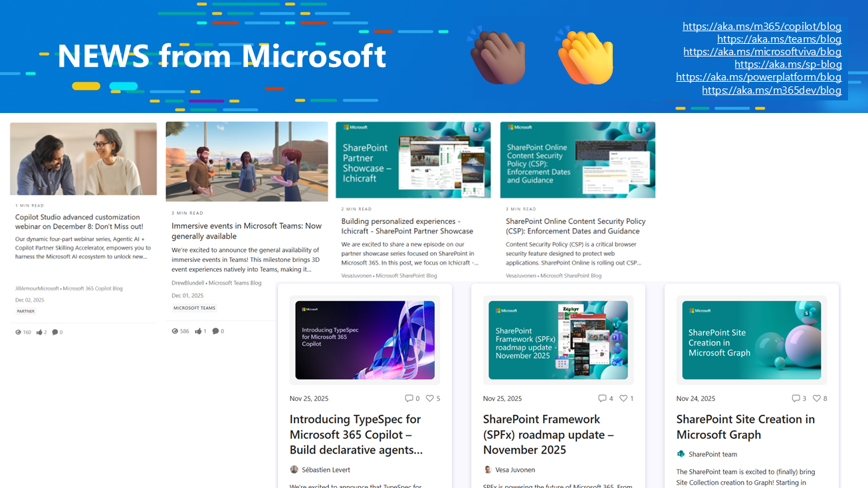Click the Dec 01, 2025 date

[187, 295]
